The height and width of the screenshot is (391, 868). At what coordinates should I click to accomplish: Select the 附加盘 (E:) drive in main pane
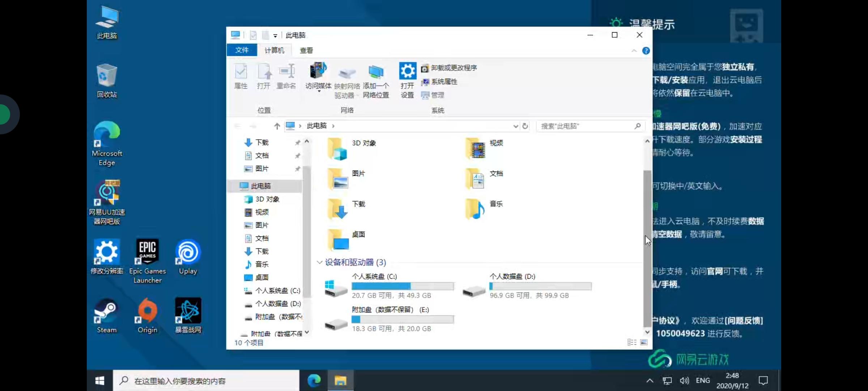coord(389,319)
